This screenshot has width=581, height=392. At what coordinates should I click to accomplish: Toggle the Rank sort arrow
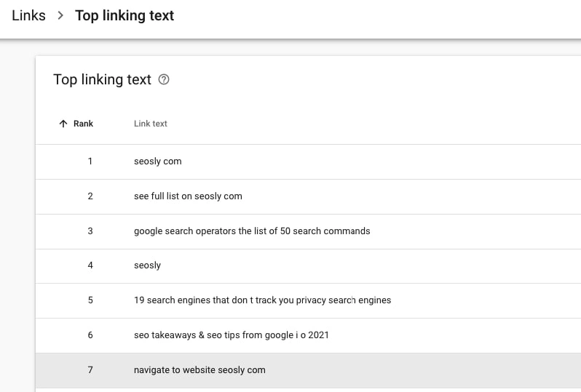63,124
